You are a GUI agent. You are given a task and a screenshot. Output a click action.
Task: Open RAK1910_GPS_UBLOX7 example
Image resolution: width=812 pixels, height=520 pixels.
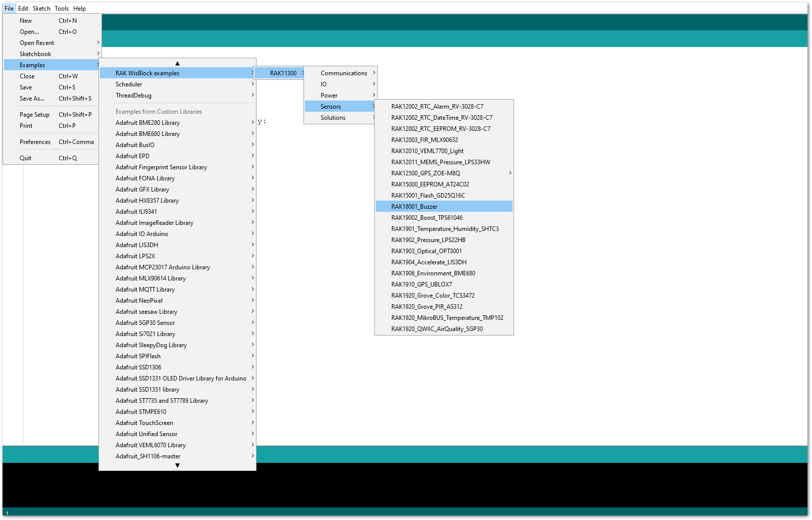tap(444, 285)
